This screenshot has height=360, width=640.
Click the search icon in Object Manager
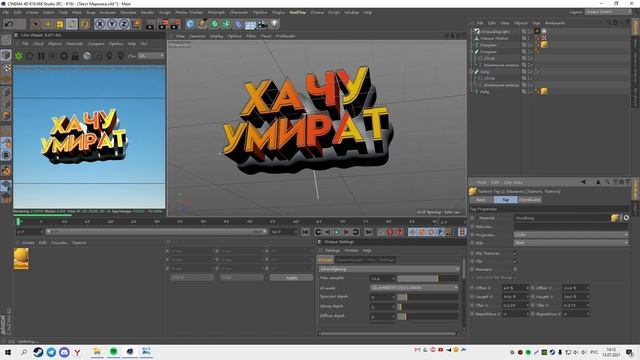(x=609, y=23)
